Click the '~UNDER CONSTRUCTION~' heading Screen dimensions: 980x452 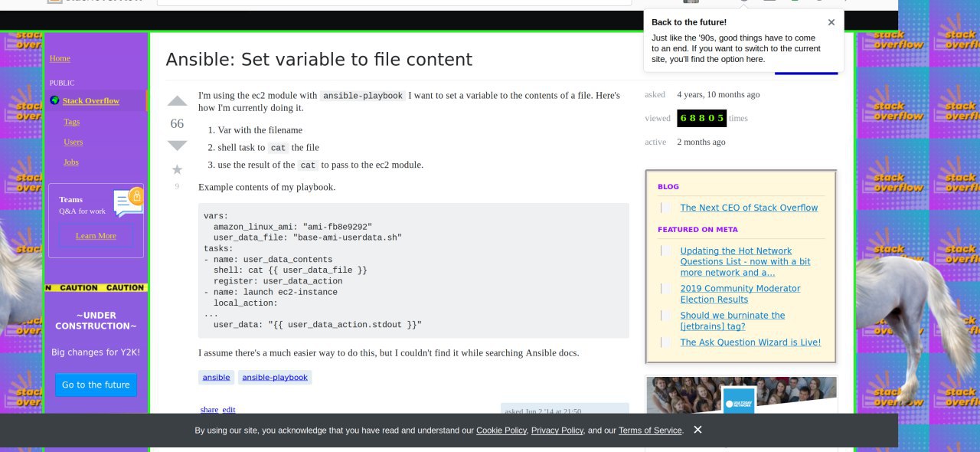pos(96,320)
